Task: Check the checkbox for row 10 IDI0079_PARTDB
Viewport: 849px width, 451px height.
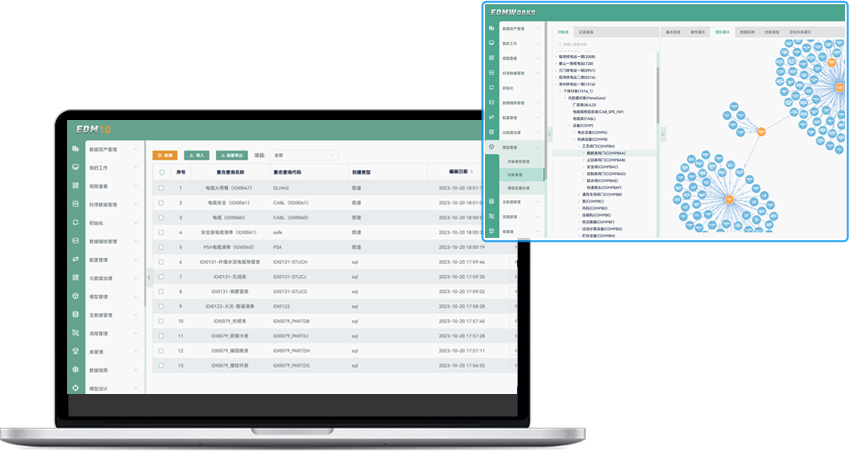Action: pos(161,321)
